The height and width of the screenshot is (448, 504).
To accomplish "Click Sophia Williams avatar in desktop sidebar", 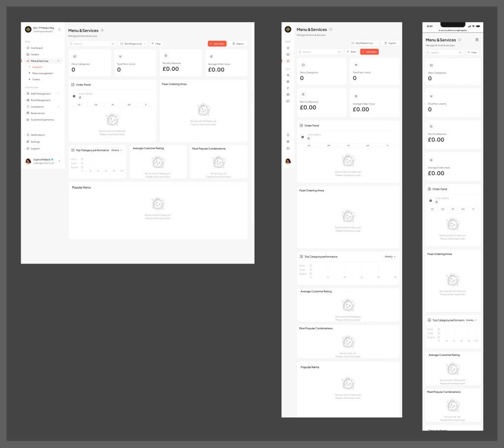I will point(28,161).
